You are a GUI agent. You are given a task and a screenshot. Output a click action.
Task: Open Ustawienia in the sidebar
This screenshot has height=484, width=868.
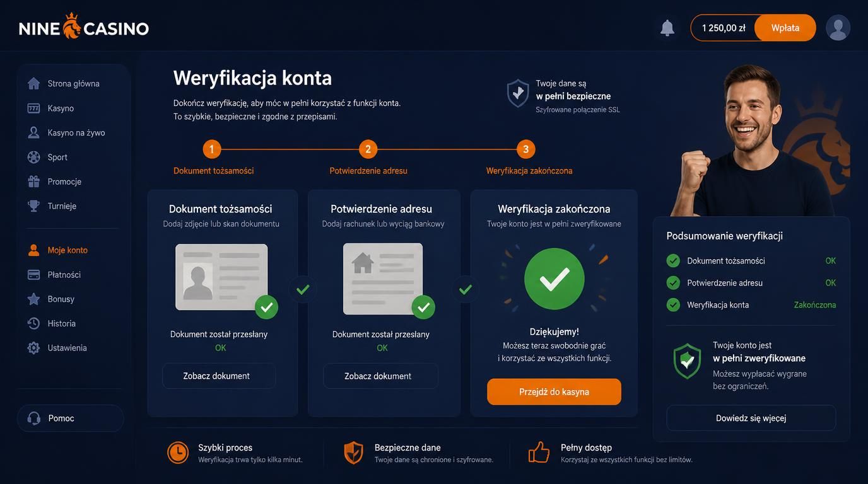[x=67, y=348]
